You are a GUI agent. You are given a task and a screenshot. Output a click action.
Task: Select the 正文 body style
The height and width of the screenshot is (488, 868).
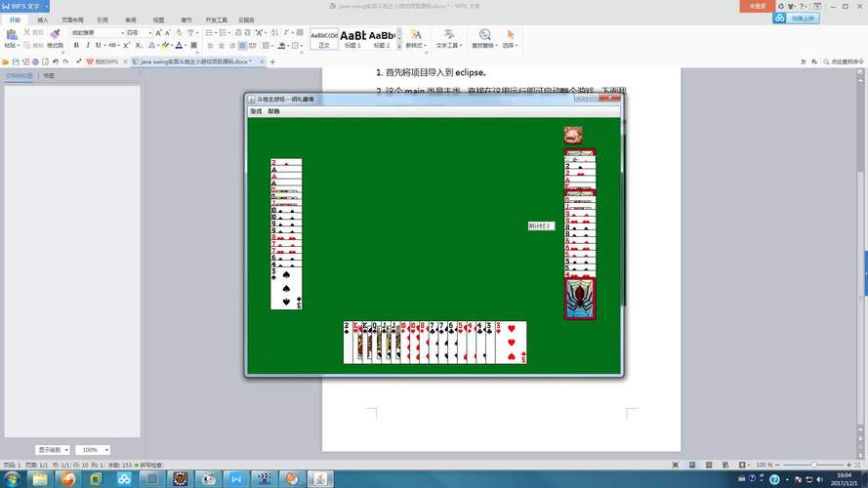(x=324, y=39)
